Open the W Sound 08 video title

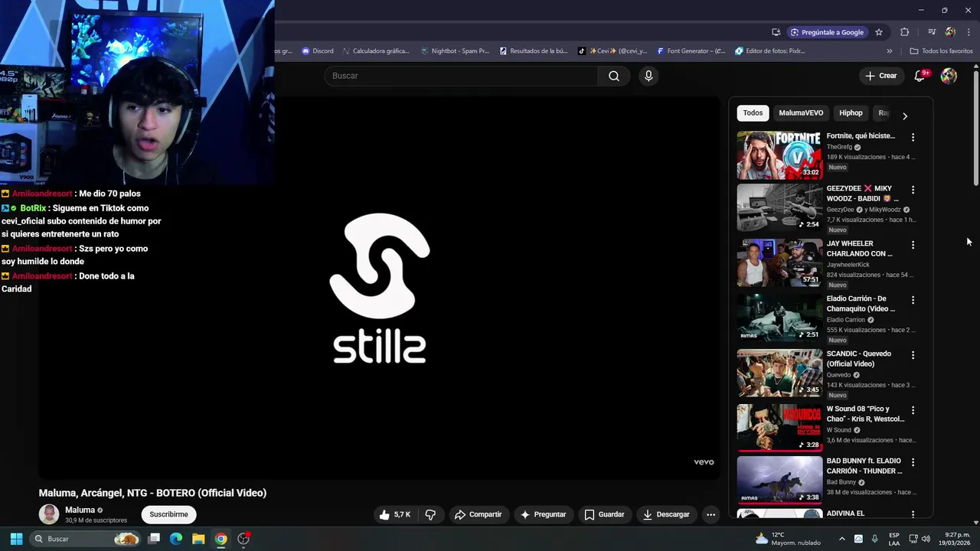(865, 414)
